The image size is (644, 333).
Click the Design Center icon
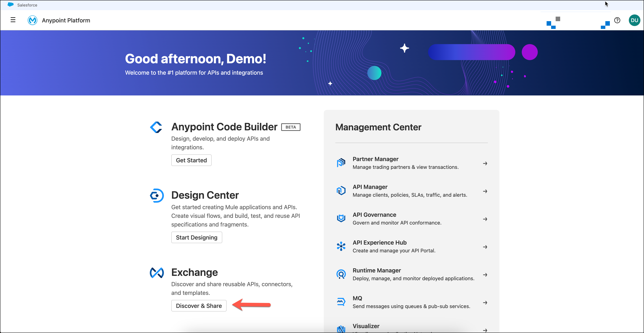pos(157,195)
